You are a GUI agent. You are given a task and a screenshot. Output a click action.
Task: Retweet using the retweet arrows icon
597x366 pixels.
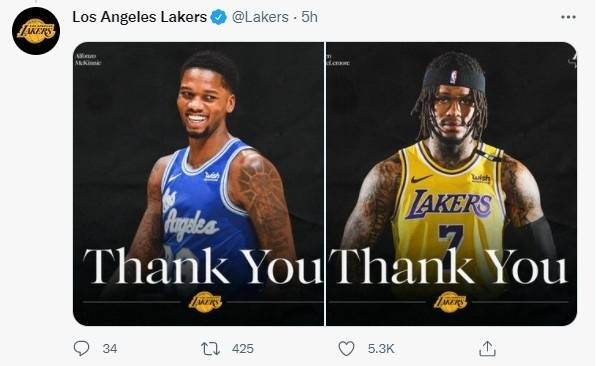pyautogui.click(x=210, y=348)
